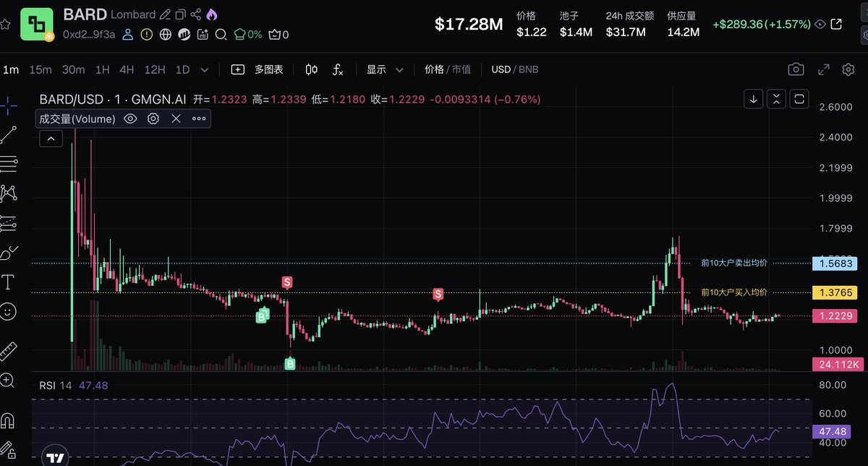Click the purple flame icon

[211, 14]
